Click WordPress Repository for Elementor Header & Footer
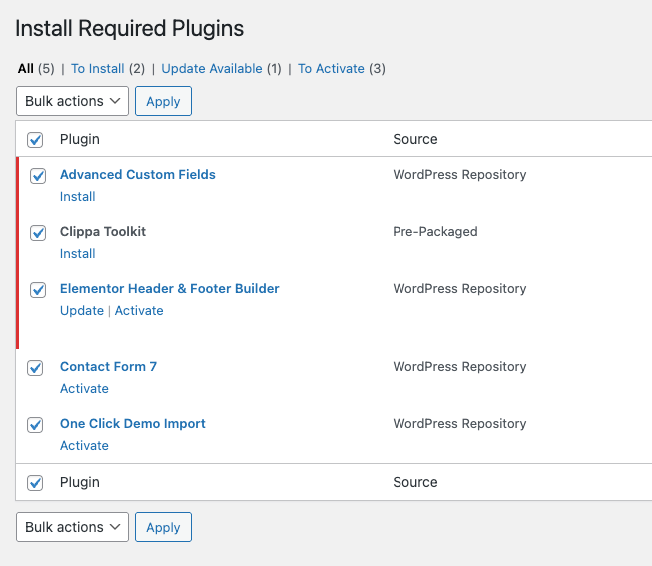Screen dimensions: 652x566 click(460, 288)
